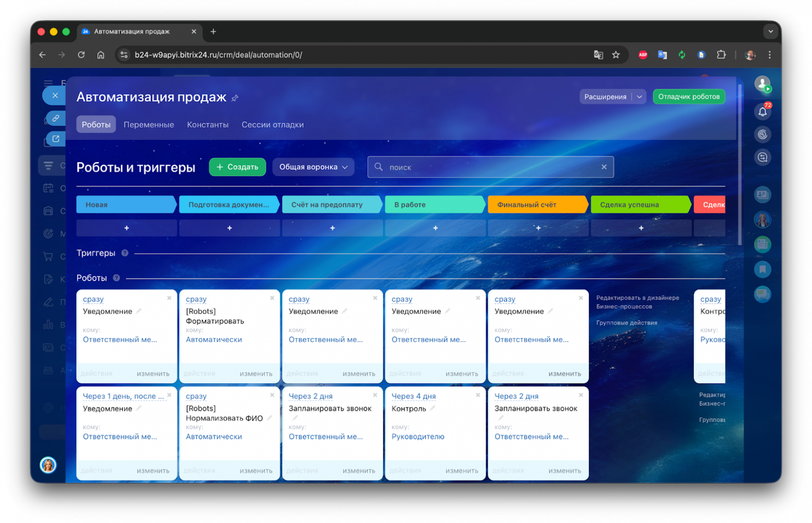
Task: Click the green Создать button
Action: click(x=237, y=167)
